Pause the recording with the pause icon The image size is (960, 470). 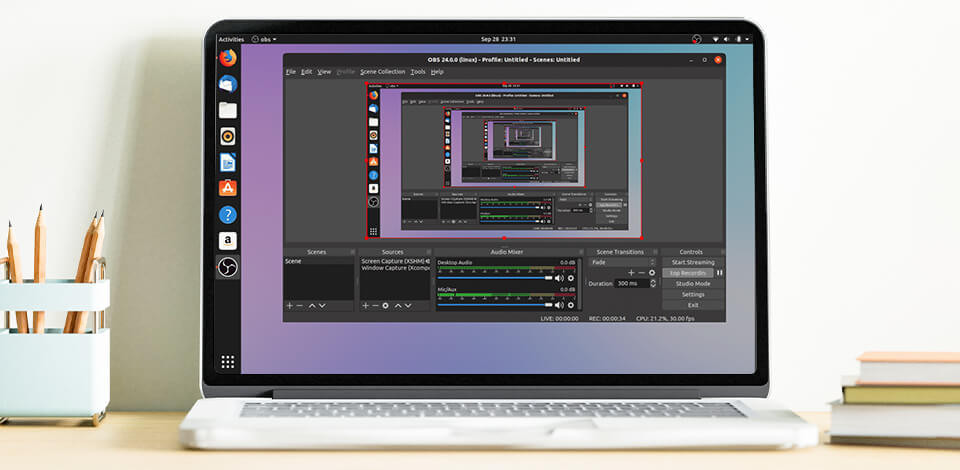tap(720, 273)
